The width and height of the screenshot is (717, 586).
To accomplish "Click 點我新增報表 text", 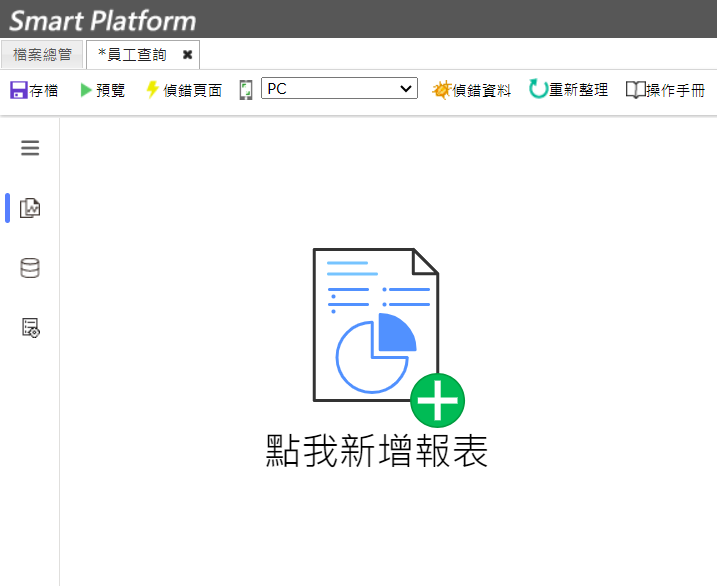I will tap(377, 451).
